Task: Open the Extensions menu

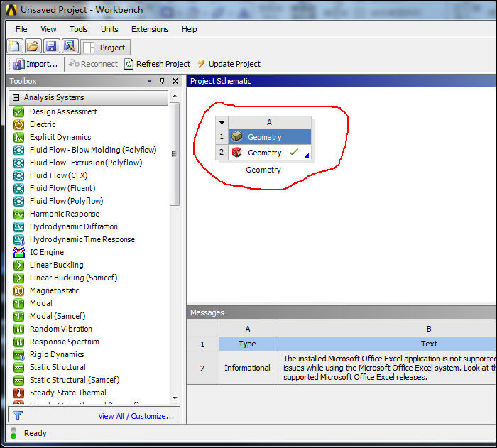Action: (x=150, y=29)
